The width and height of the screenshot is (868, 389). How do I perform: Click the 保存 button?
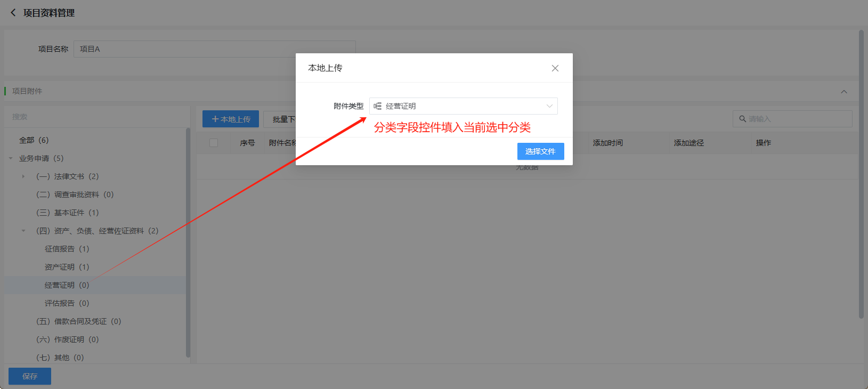(x=30, y=376)
